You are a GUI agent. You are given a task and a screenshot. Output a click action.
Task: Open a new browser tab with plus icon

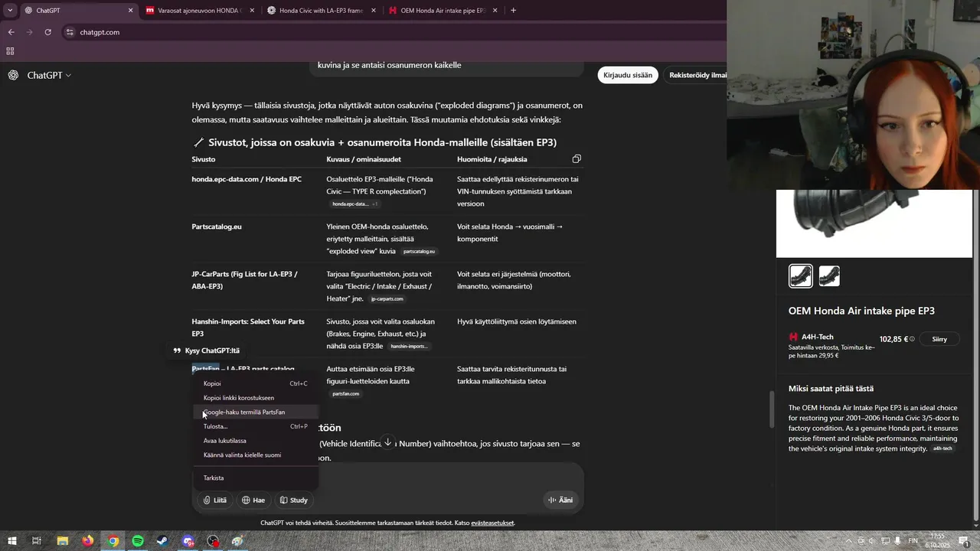click(x=513, y=11)
